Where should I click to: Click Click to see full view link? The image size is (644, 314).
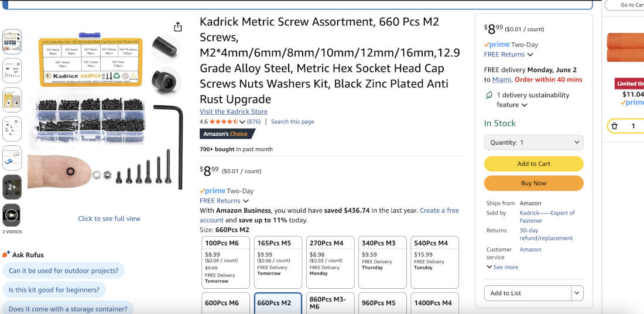(109, 219)
